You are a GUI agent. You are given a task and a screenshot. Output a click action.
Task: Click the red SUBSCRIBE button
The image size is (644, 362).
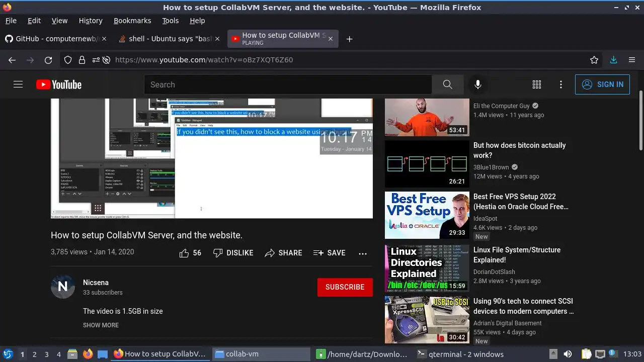(x=345, y=287)
